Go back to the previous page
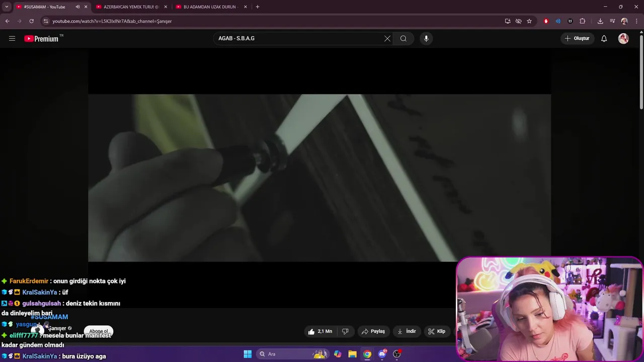Viewport: 644px width, 362px height. [x=8, y=21]
